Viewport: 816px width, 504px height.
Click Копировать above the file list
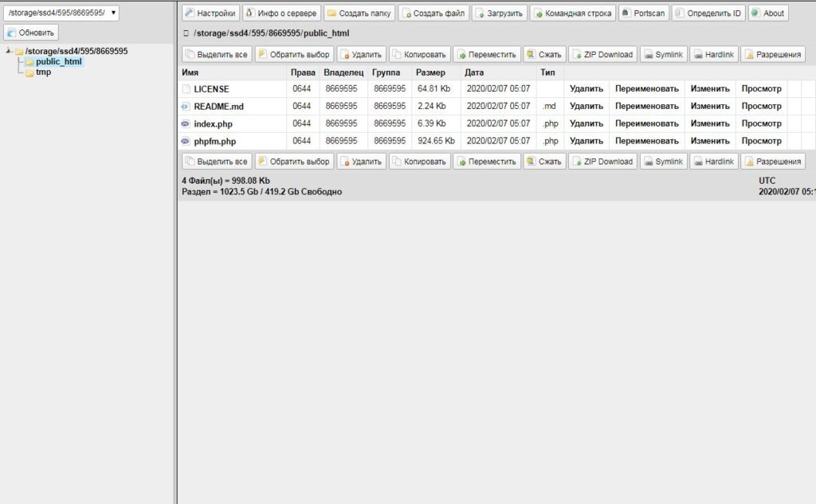(x=419, y=54)
